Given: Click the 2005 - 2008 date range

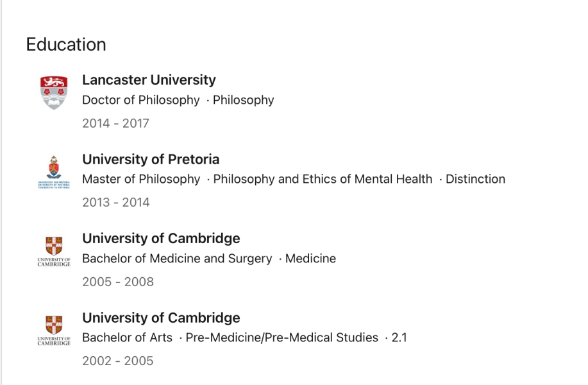Looking at the screenshot, I should (x=118, y=282).
